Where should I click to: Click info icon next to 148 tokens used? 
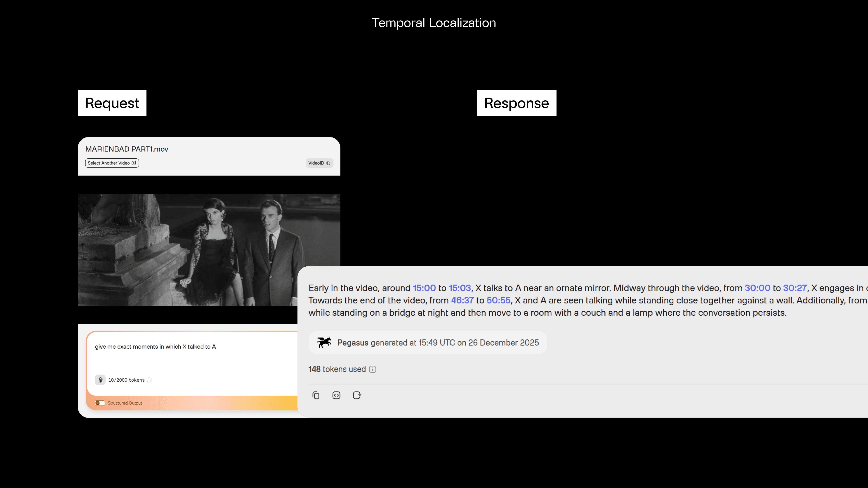[x=372, y=369]
